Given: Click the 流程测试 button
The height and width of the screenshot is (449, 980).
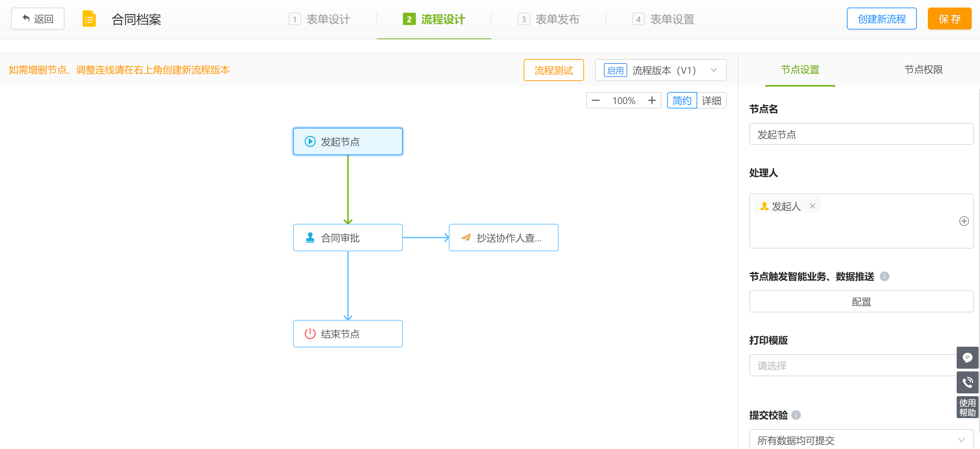Looking at the screenshot, I should (553, 70).
